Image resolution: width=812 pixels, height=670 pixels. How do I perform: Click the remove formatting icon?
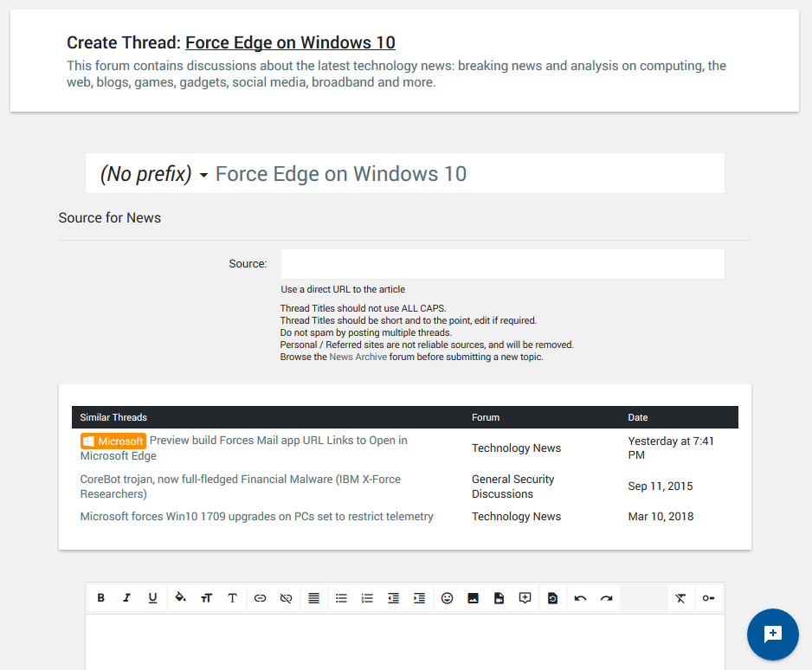[680, 598]
